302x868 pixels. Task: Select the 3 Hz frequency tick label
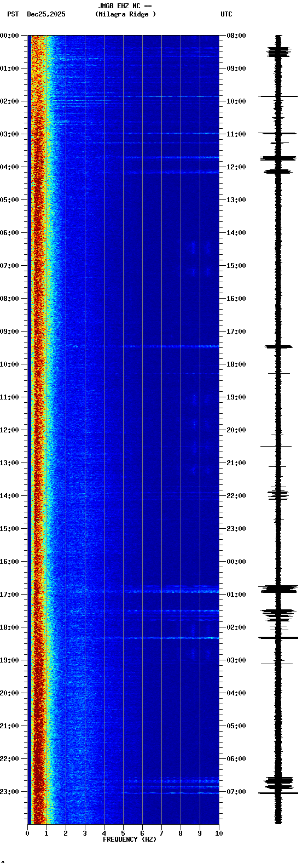tap(85, 833)
